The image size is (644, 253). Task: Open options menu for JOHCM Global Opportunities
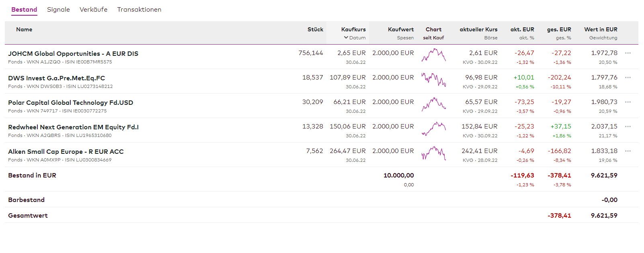coord(628,53)
